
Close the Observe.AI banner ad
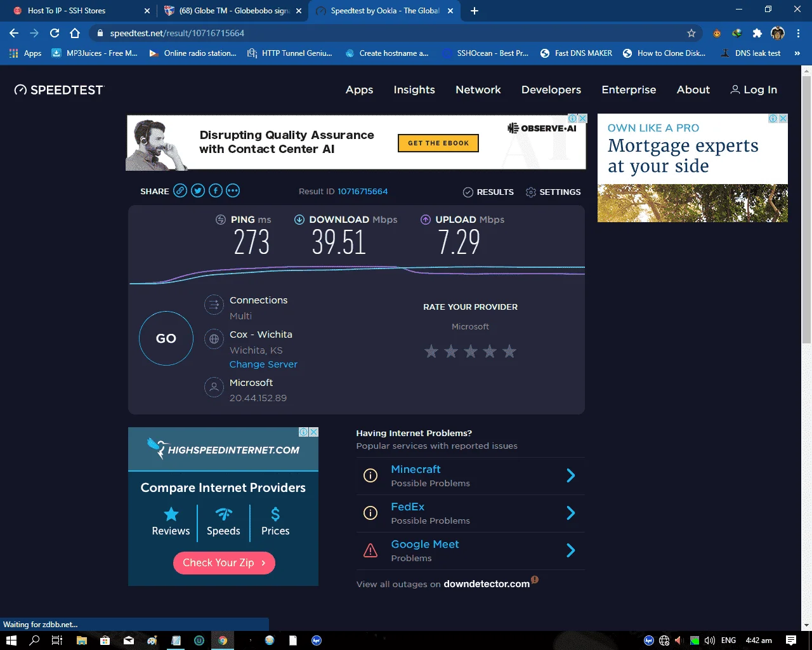tap(582, 119)
